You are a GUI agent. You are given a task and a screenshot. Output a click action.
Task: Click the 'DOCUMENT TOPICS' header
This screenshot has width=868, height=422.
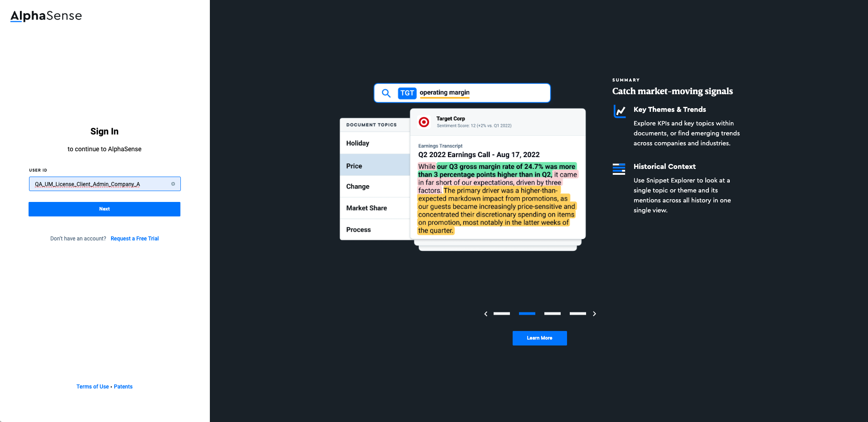(x=371, y=125)
